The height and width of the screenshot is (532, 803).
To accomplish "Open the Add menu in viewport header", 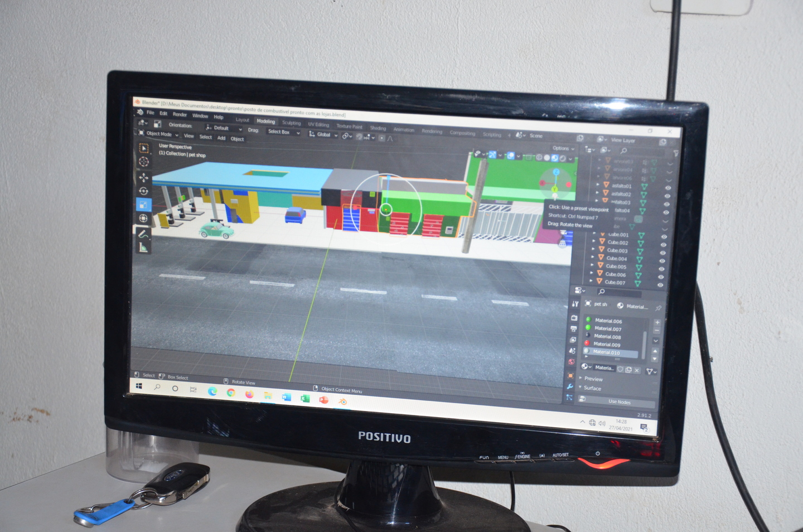I will [x=221, y=138].
